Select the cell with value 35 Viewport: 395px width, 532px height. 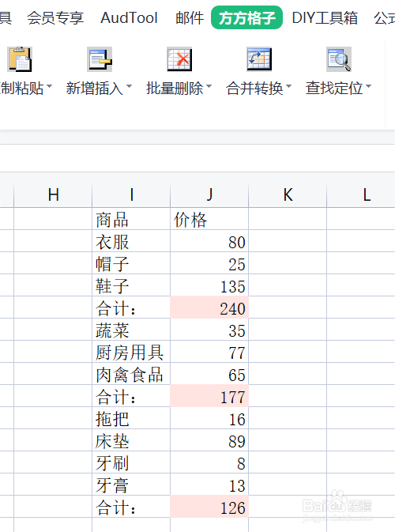[x=209, y=330]
